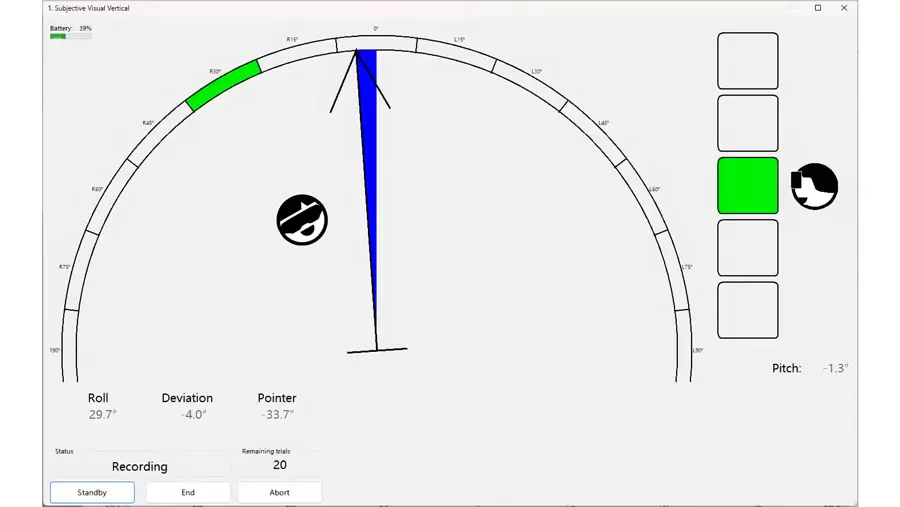
Task: Close the Subjective Visual Vertical window
Action: [844, 8]
